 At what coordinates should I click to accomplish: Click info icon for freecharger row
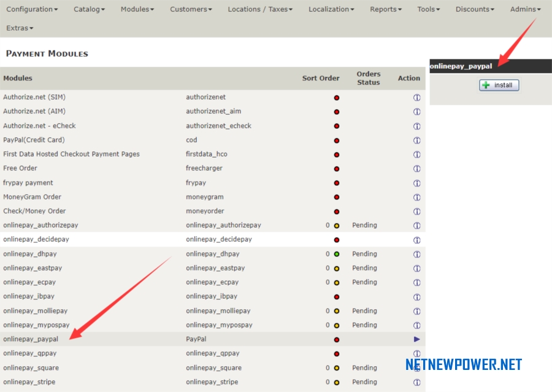pyautogui.click(x=417, y=169)
